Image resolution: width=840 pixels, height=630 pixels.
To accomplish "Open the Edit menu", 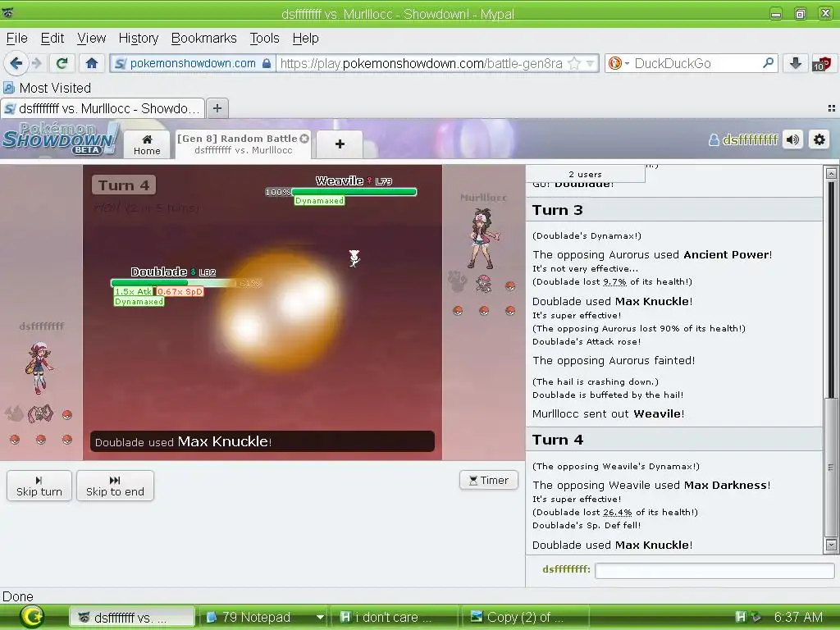I will 52,38.
